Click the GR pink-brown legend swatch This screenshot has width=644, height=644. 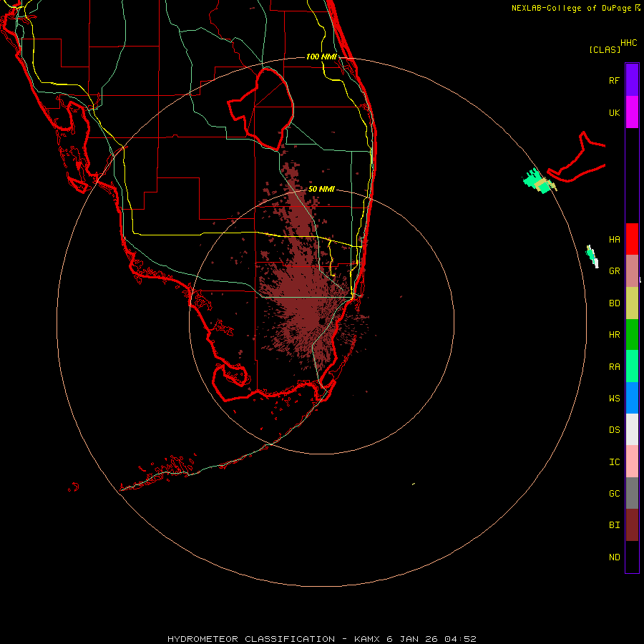click(x=632, y=270)
